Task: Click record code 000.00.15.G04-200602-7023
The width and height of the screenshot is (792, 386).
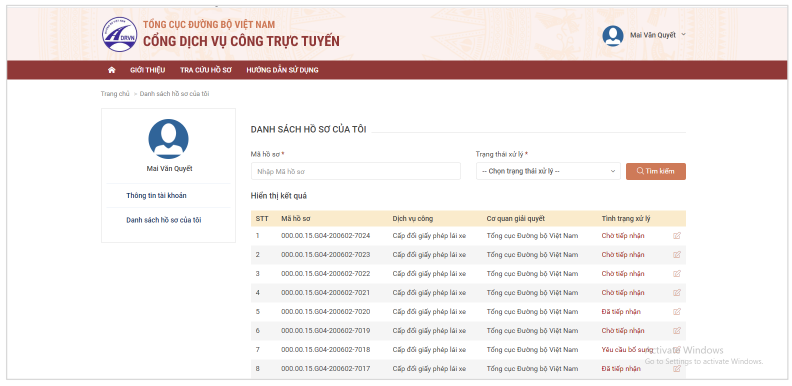Action: pyautogui.click(x=325, y=255)
